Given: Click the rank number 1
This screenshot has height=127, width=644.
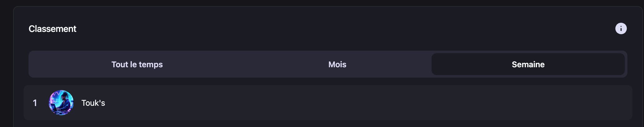Looking at the screenshot, I should coord(35,103).
